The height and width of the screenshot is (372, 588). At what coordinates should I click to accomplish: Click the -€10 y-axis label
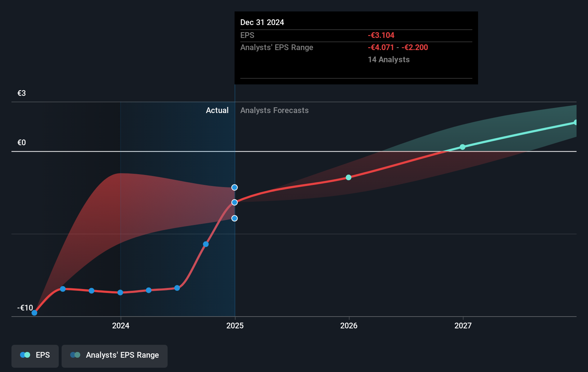click(25, 308)
